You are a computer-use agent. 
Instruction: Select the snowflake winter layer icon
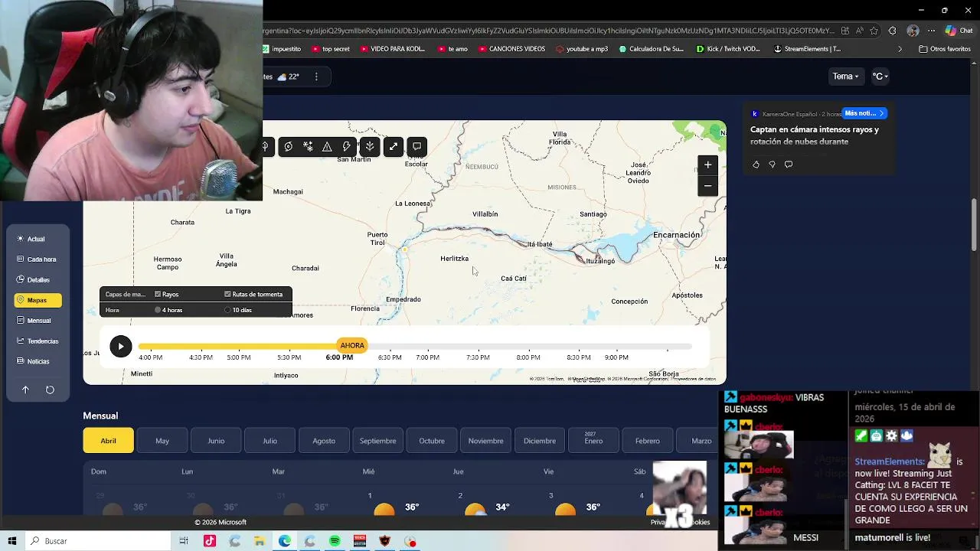[308, 146]
